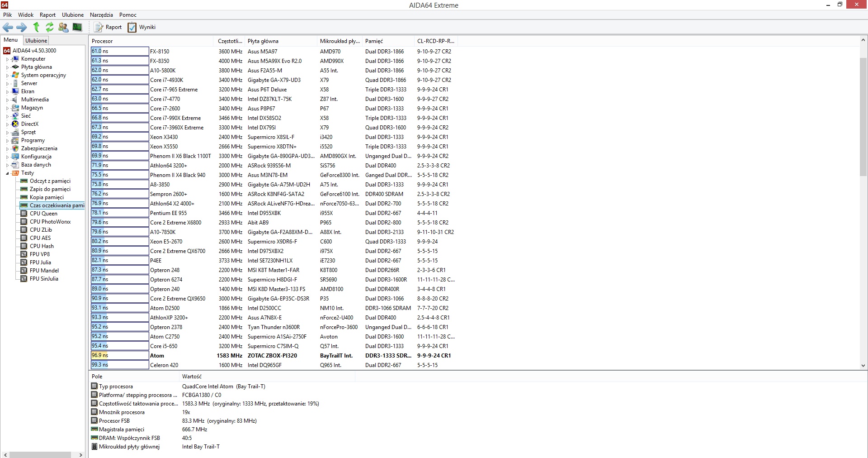Viewport: 868px width, 458px height.
Task: Open the user management icon in the toolbar
Action: click(63, 27)
